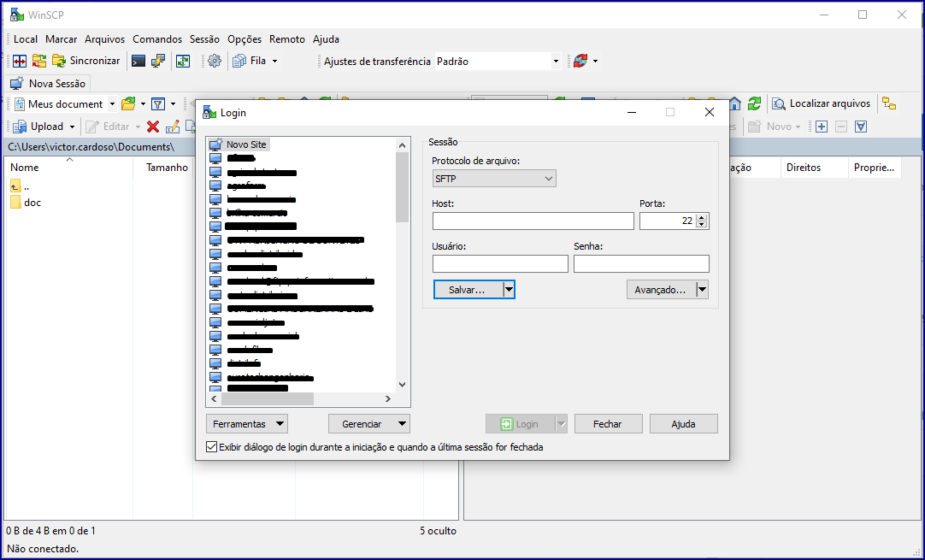The image size is (925, 560).
Task: Click the Porta number field
Action: [667, 221]
